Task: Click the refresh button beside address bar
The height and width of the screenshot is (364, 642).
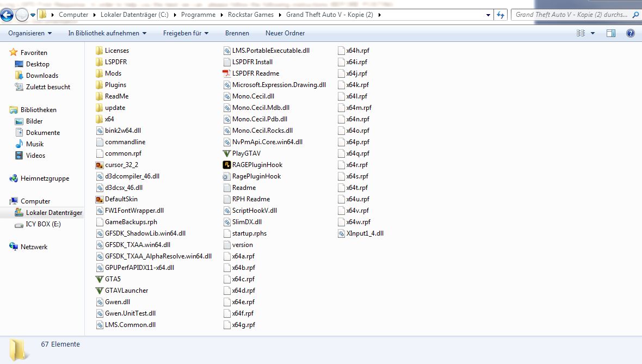Action: coord(501,15)
